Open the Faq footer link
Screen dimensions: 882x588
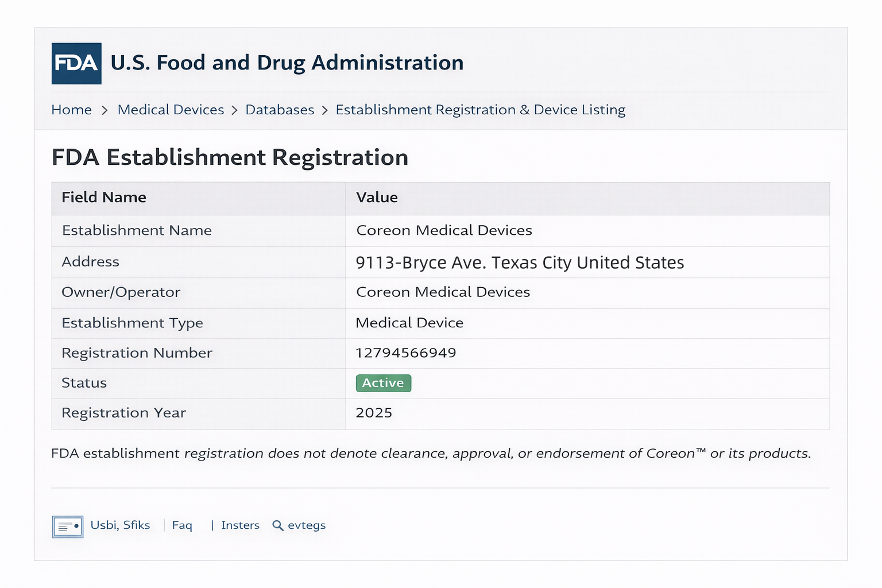tap(182, 525)
